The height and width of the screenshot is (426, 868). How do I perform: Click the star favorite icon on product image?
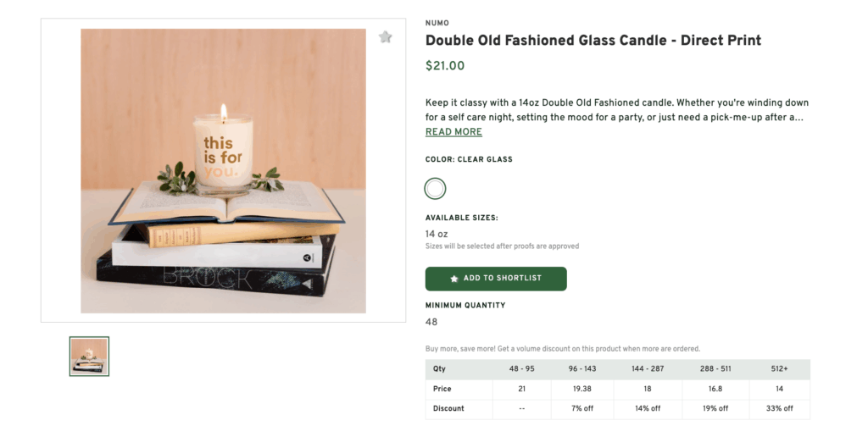[x=386, y=37]
